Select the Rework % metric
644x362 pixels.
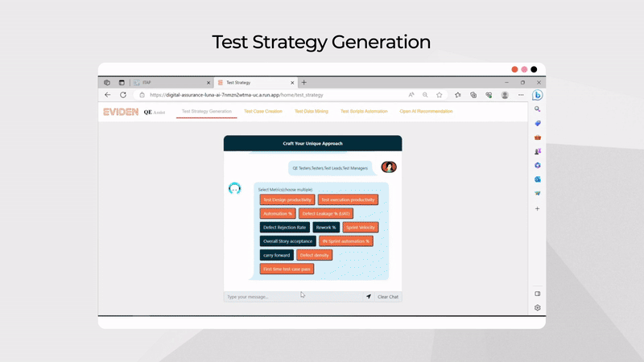(326, 228)
